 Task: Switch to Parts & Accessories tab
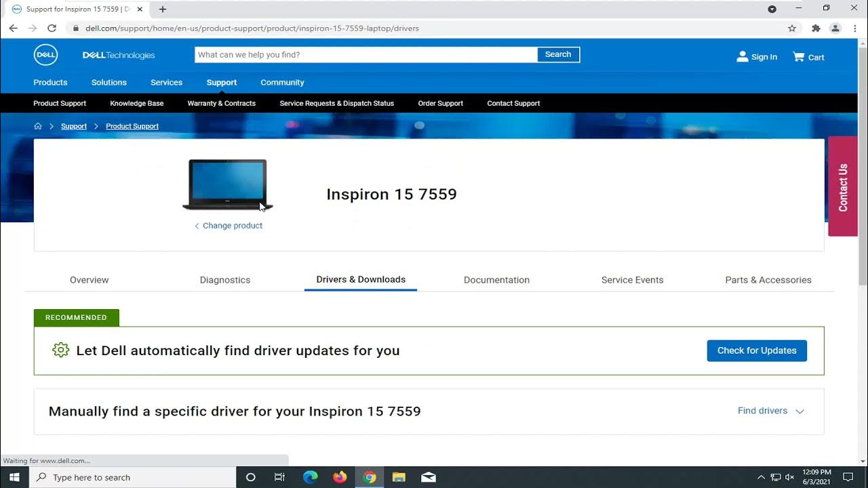pos(768,280)
